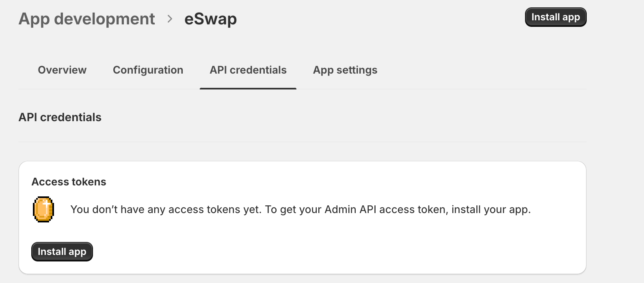The image size is (644, 283).
Task: Click the phrase 'install your app' in message
Action: (x=490, y=209)
